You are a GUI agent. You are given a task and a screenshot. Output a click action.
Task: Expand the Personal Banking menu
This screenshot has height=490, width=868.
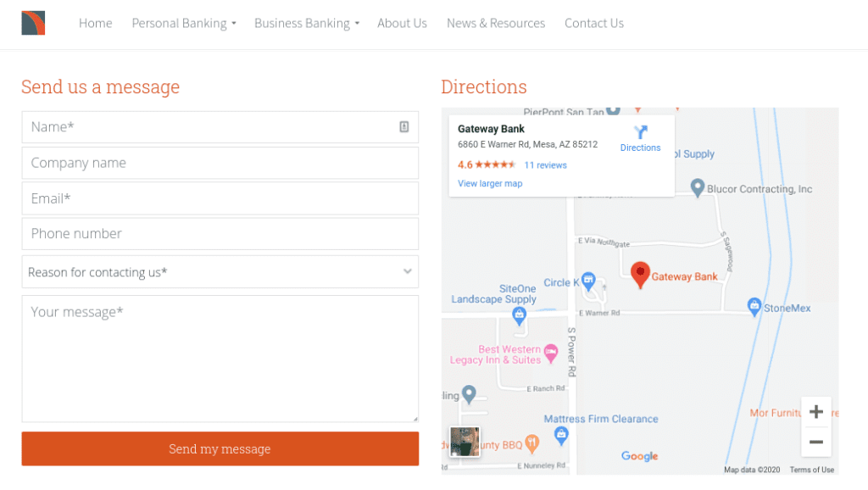click(183, 23)
